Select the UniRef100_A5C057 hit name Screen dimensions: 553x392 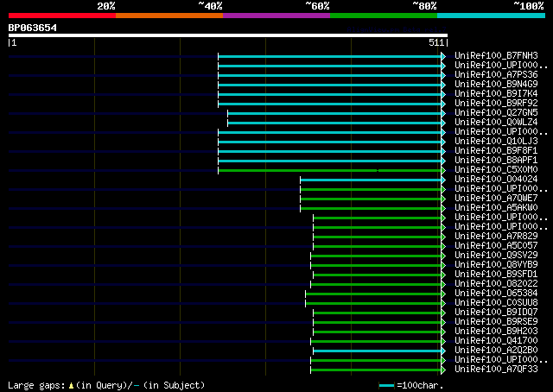pos(496,246)
